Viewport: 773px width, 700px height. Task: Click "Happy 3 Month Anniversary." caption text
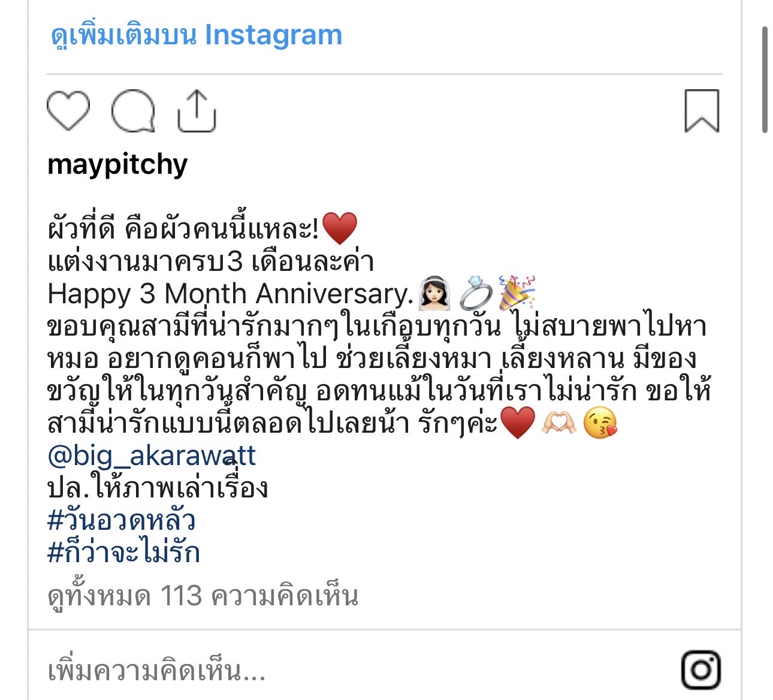[x=231, y=294]
